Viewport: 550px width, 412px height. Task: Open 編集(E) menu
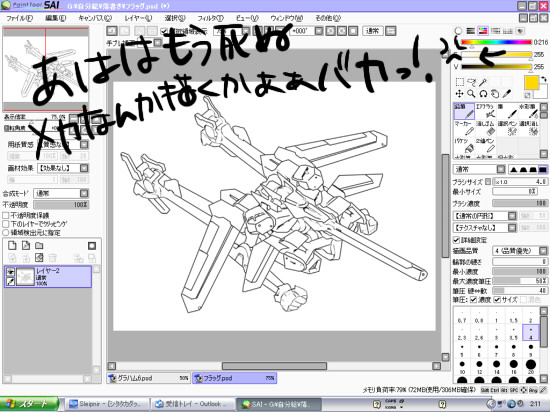(x=55, y=18)
